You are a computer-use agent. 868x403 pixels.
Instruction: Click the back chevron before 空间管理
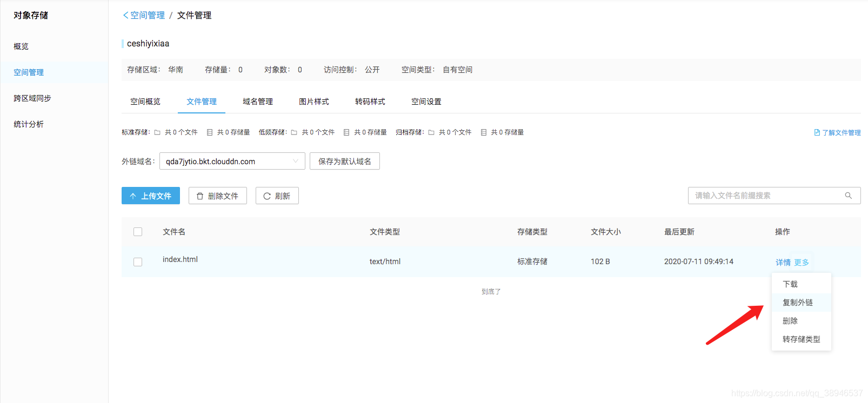click(x=125, y=15)
